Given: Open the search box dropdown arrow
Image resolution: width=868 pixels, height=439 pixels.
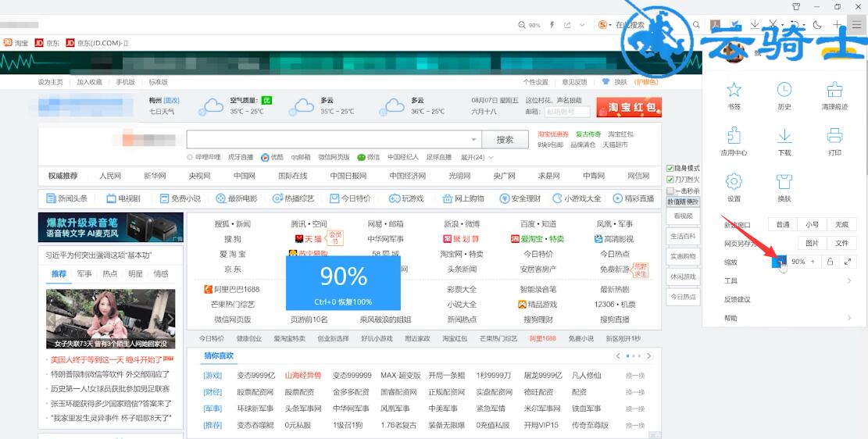Looking at the screenshot, I should (474, 140).
